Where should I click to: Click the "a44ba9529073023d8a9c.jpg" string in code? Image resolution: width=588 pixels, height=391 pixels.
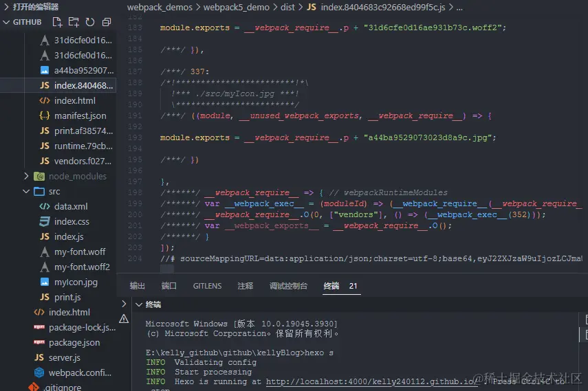(x=427, y=137)
